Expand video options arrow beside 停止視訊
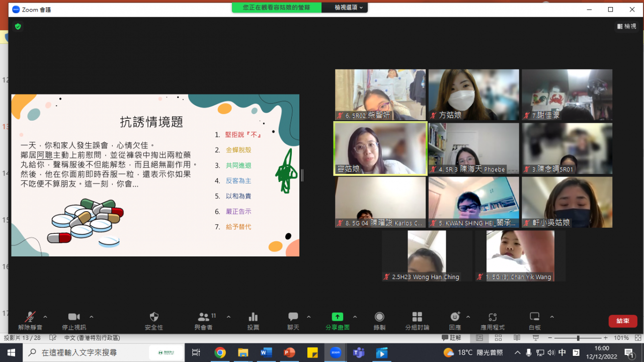The image size is (644, 362). point(91,317)
